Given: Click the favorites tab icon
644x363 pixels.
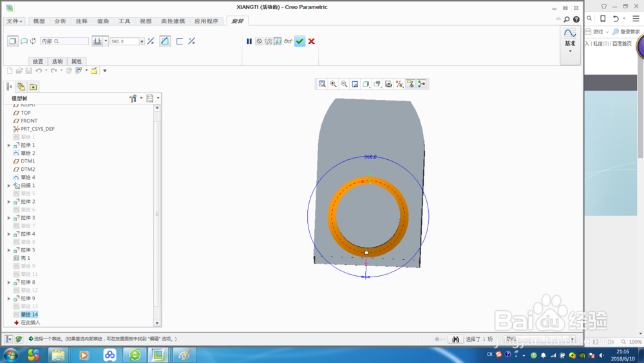Looking at the screenshot, I should tap(33, 87).
